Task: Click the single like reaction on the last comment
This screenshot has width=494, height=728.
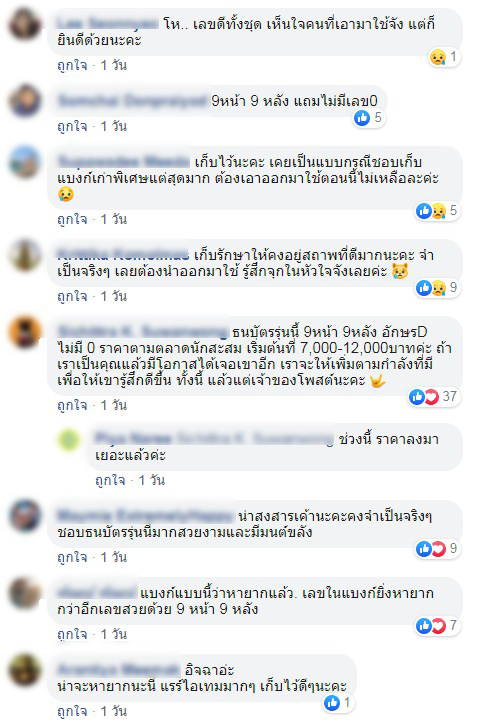Action: tap(338, 703)
